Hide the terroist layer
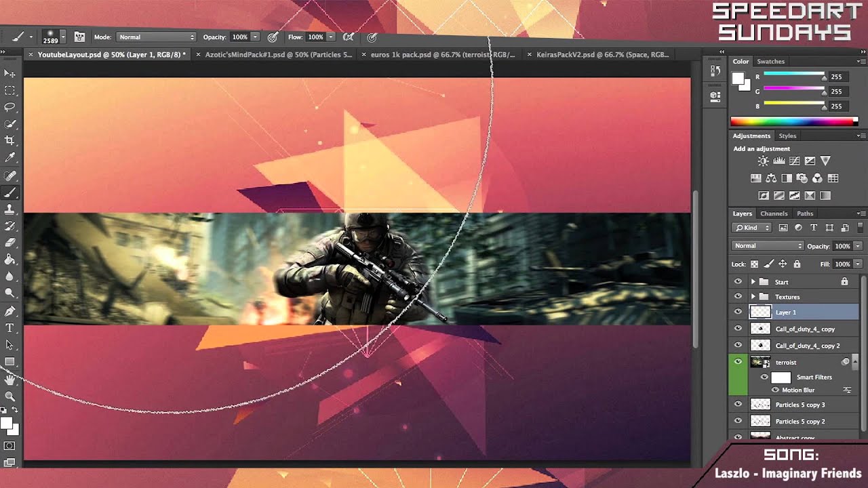Screen dimensions: 868x488 [738, 362]
